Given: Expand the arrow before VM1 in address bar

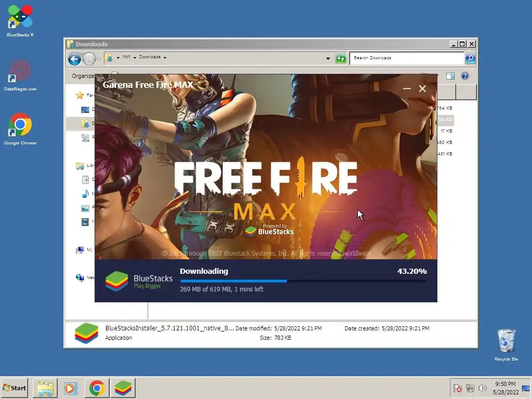Looking at the screenshot, I should [x=118, y=58].
